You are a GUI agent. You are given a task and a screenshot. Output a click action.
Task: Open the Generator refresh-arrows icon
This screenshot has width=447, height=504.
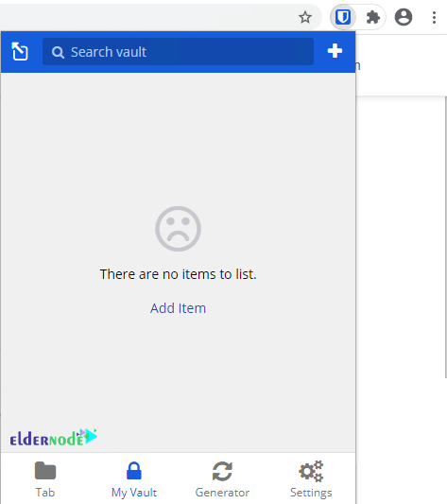point(222,471)
